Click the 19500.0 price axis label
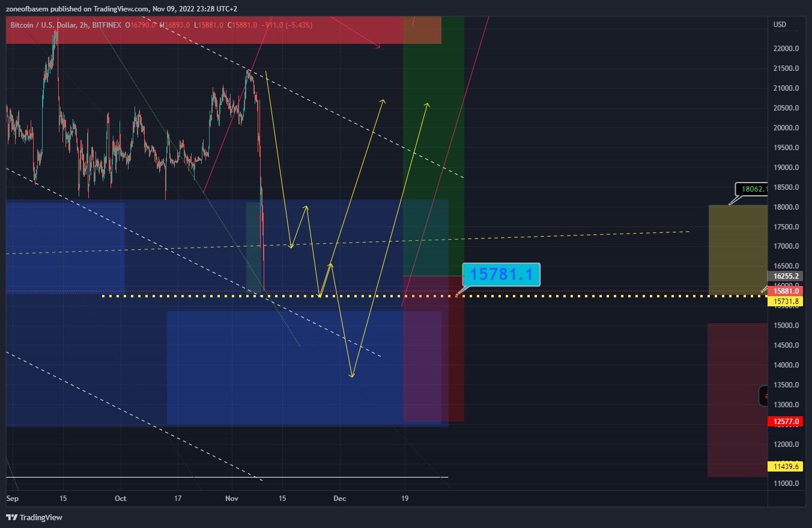Screen dimensions: 812x528 point(786,148)
